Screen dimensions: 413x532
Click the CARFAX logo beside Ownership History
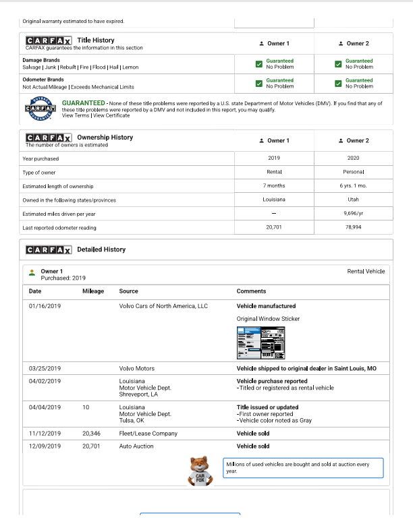click(49, 138)
